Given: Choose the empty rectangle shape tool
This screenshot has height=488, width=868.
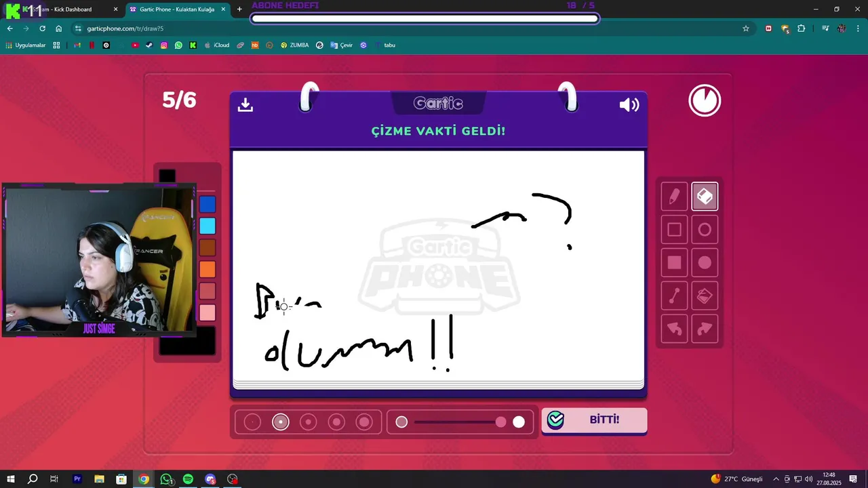Looking at the screenshot, I should click(674, 230).
